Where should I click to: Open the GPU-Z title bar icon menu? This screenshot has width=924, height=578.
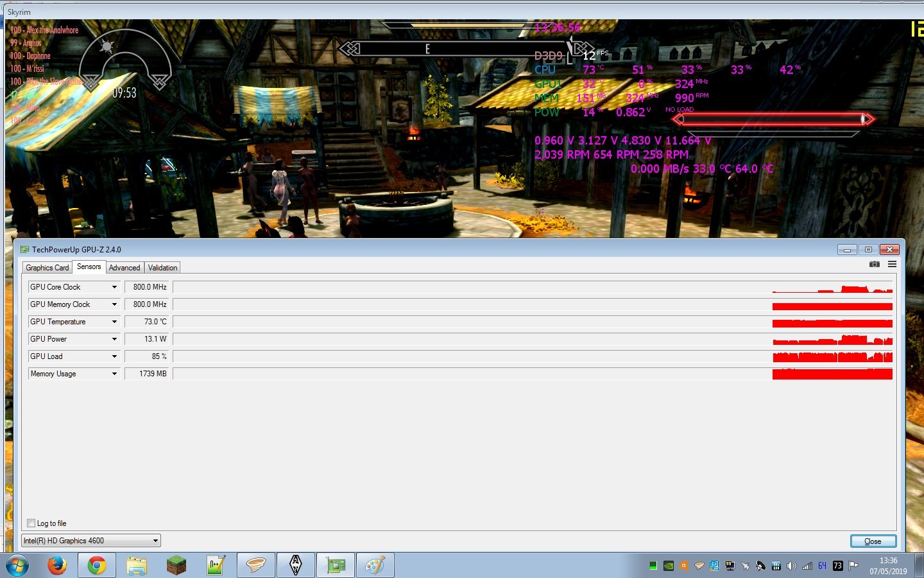(24, 249)
